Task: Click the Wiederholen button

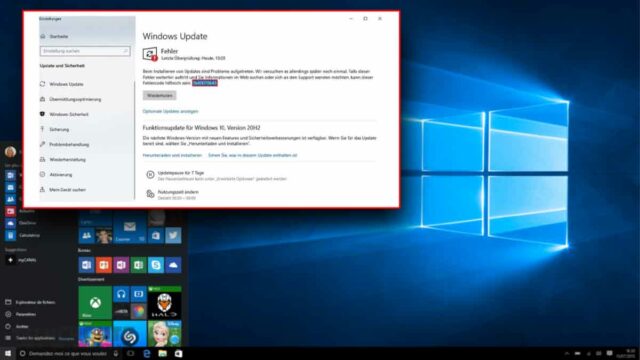Action: tap(160, 96)
